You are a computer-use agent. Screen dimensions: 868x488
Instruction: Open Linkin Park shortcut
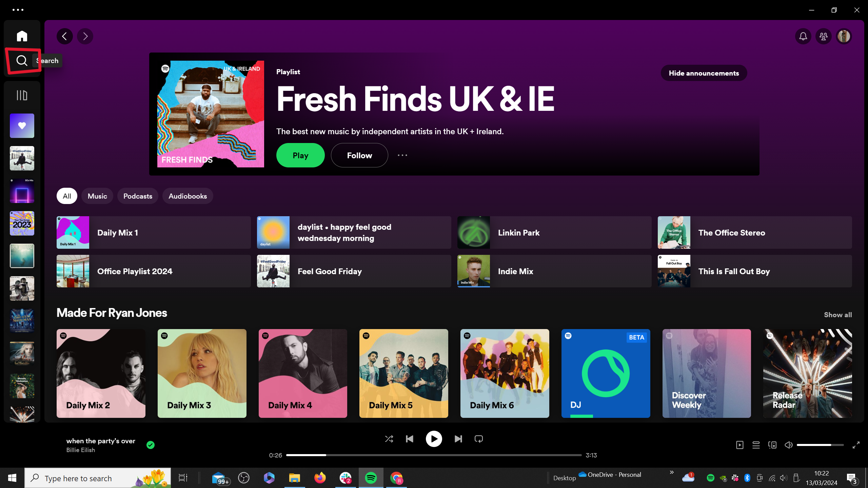pos(554,232)
